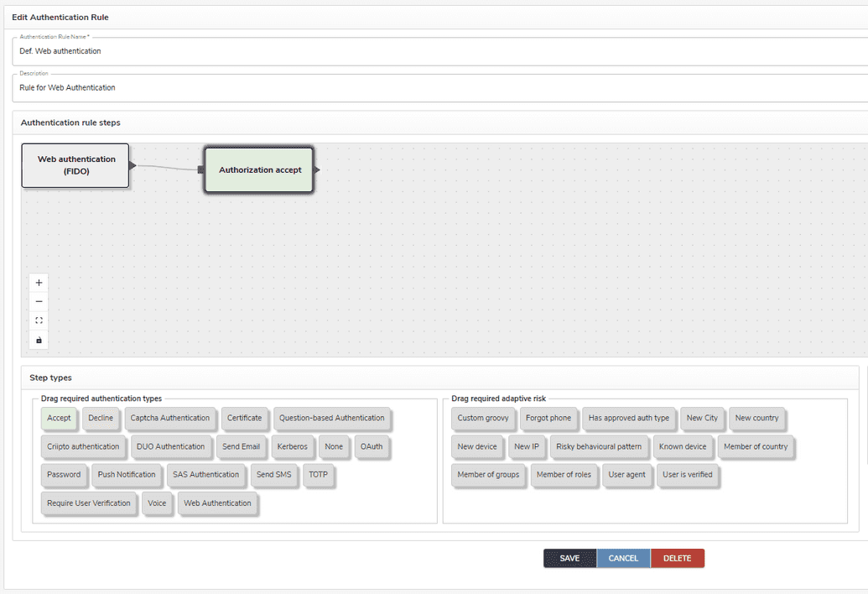The height and width of the screenshot is (594, 868).
Task: Select the Web authentication (FIDO) step node
Action: pos(75,165)
